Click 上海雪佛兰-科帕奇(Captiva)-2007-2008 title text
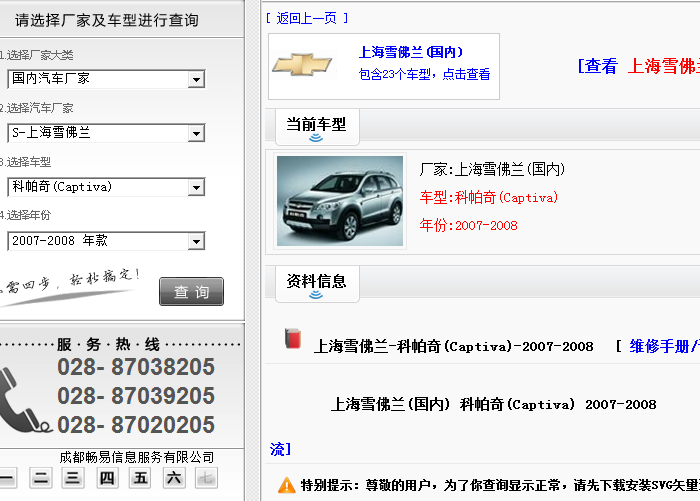Screen dimensions: 700x501 (453, 346)
